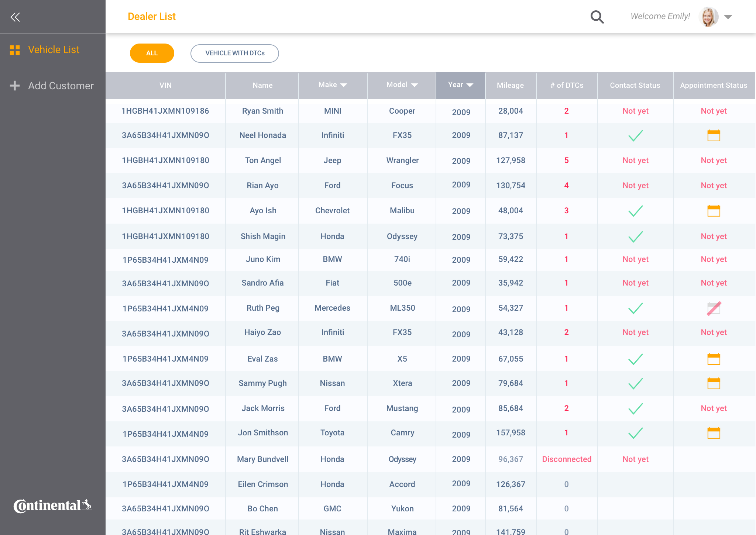Open the Make column filter dropdown
Viewport: 756px width, 535px height.
click(x=343, y=85)
